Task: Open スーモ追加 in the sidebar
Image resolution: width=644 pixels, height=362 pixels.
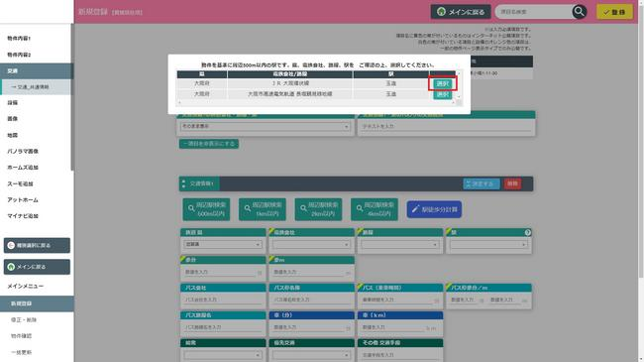Action: pos(20,183)
